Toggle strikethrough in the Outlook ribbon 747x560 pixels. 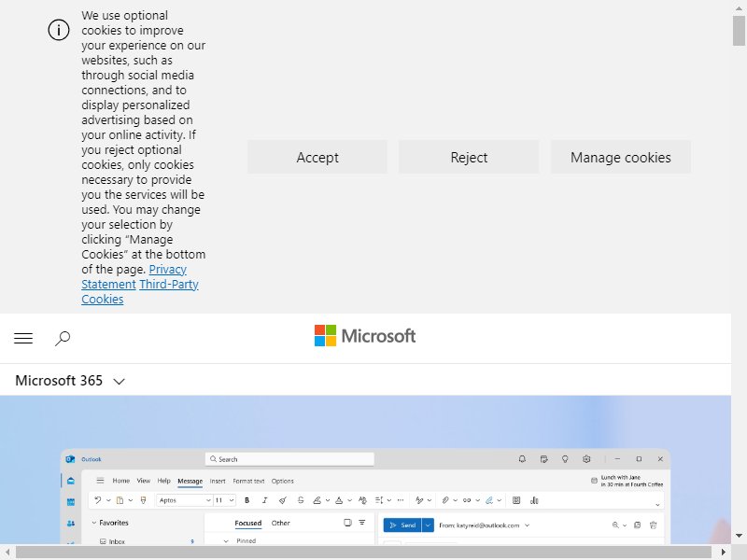click(x=301, y=500)
